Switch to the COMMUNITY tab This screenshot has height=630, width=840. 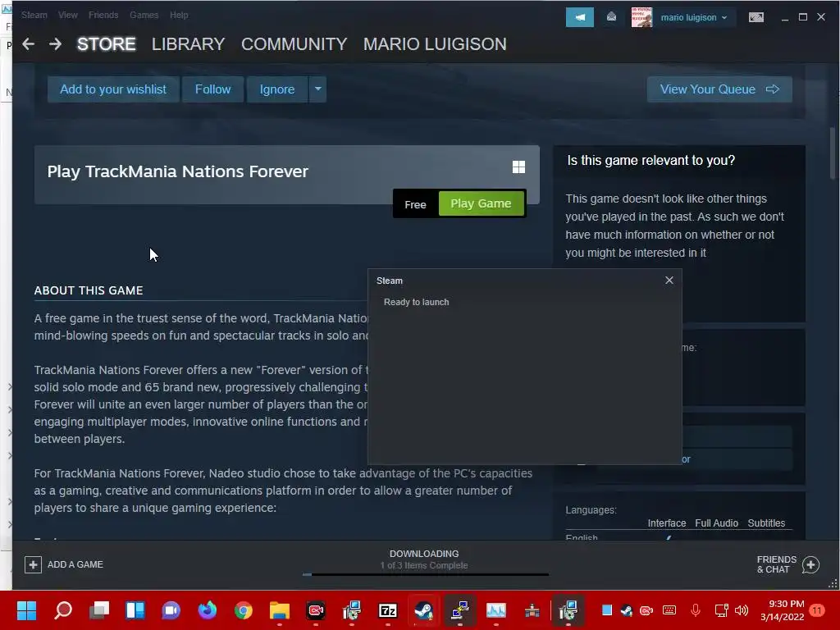294,44
